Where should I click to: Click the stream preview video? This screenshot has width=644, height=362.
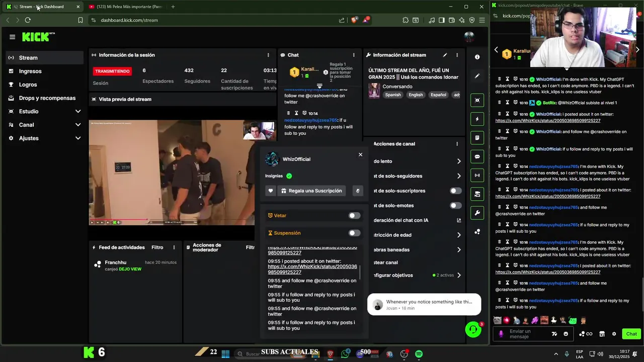[172, 172]
